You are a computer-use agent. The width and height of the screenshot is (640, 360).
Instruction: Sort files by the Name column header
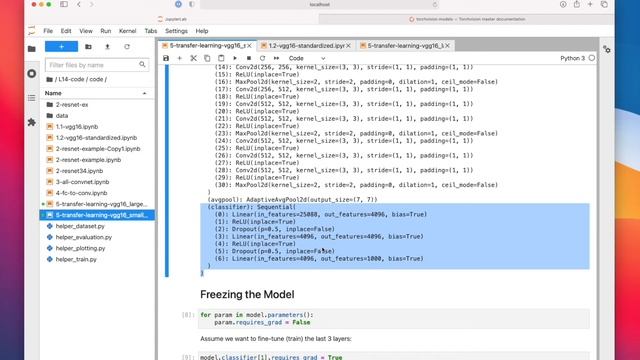96,93
